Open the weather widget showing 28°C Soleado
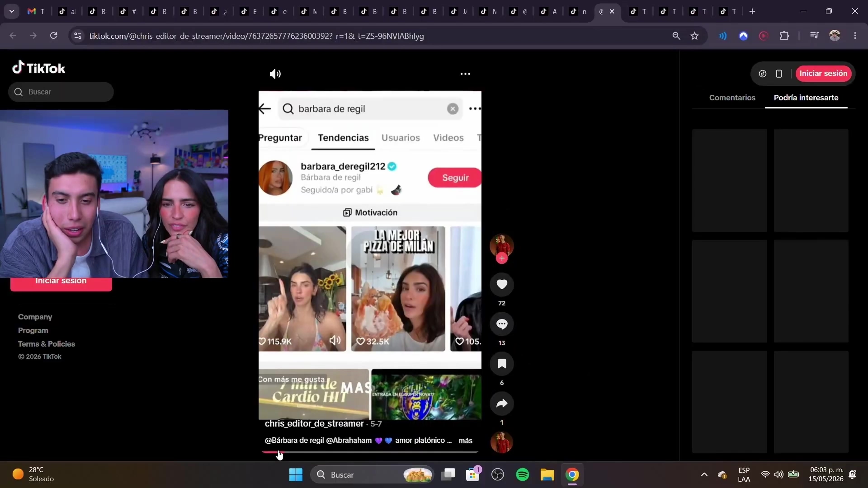This screenshot has width=868, height=488. (33, 474)
